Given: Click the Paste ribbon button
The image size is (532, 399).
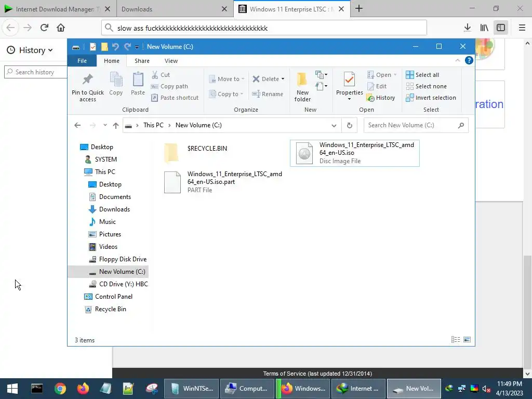Looking at the screenshot, I should [138, 84].
